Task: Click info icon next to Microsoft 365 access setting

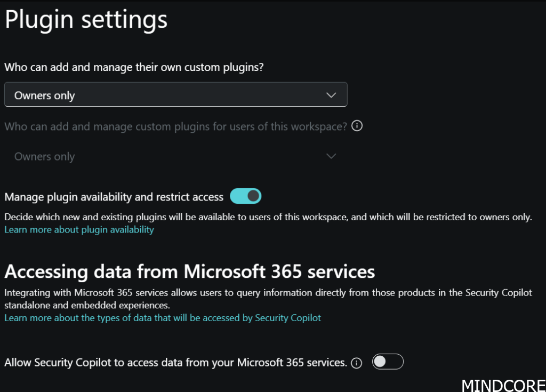Action: (357, 363)
